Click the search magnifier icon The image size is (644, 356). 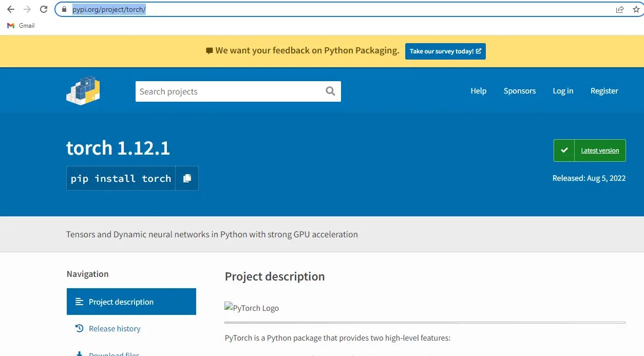tap(330, 91)
